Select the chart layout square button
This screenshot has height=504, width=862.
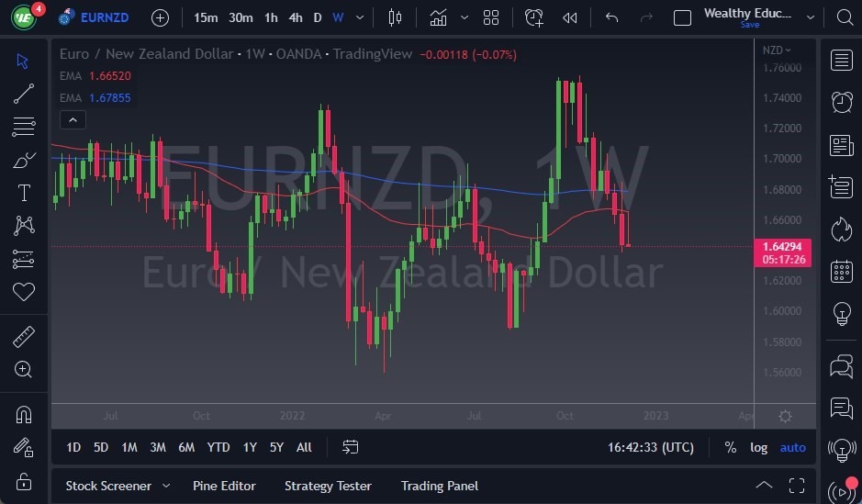(682, 17)
